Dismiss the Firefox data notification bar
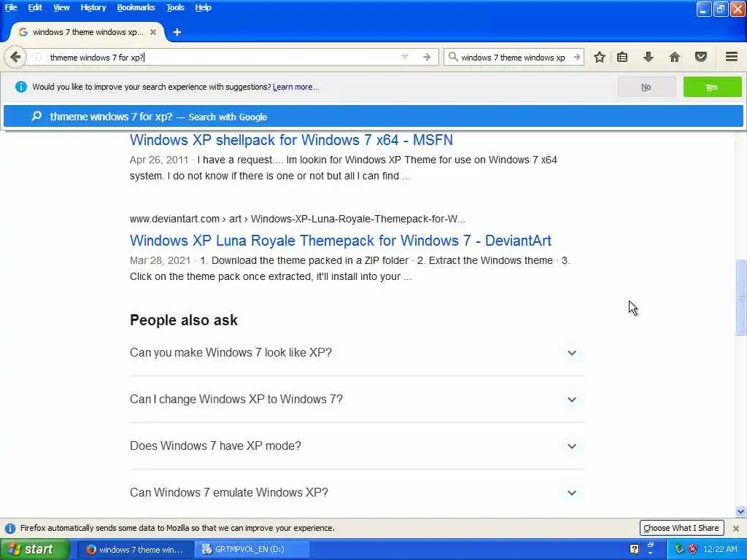Screen dimensions: 747x560 (x=735, y=528)
